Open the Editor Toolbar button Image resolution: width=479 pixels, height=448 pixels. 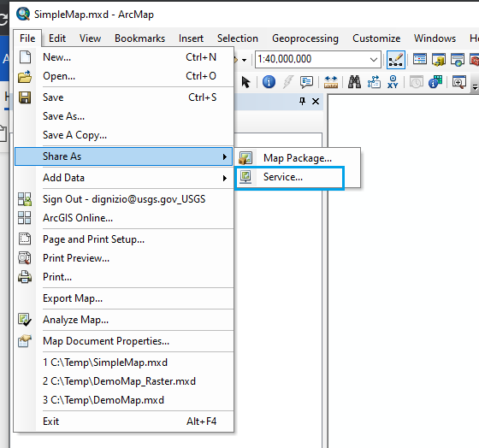[x=396, y=60]
